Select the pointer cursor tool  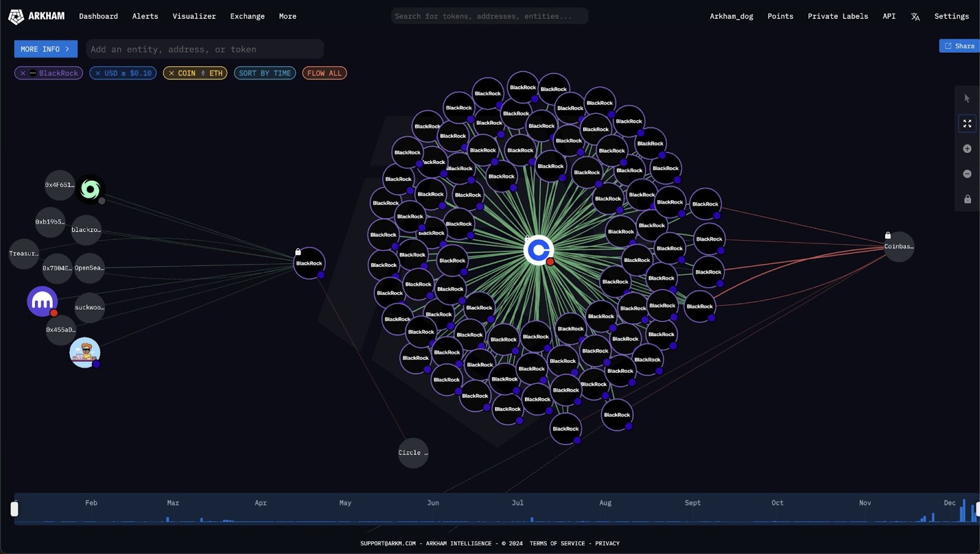click(967, 99)
